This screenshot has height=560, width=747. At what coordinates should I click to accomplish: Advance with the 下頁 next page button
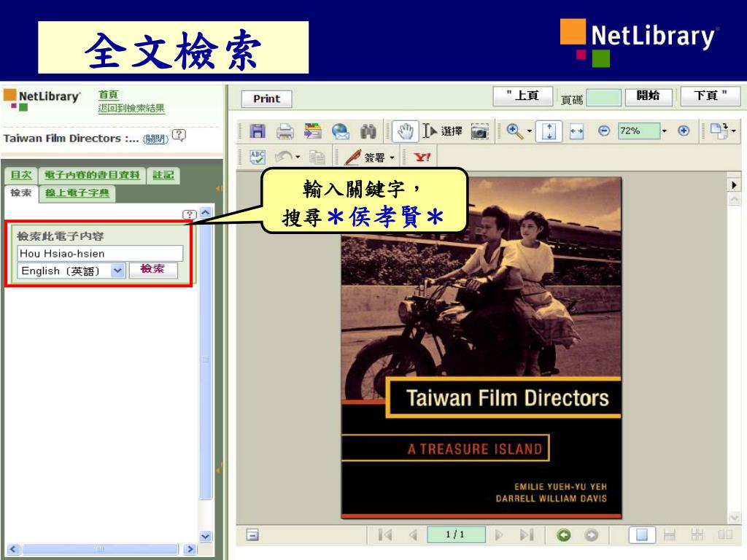pos(711,96)
